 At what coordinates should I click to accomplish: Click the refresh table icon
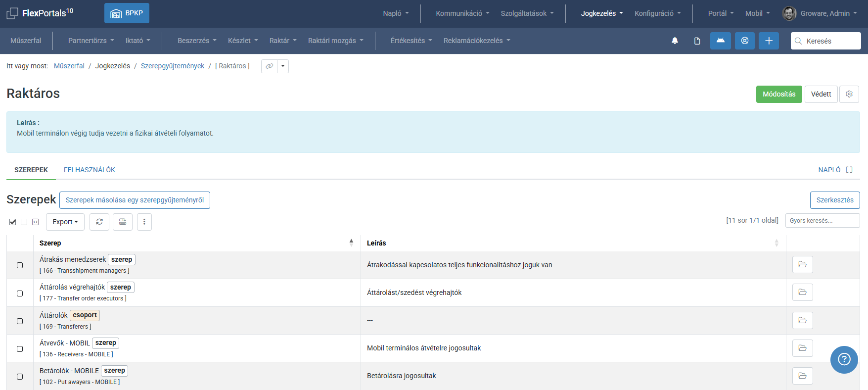click(x=99, y=222)
